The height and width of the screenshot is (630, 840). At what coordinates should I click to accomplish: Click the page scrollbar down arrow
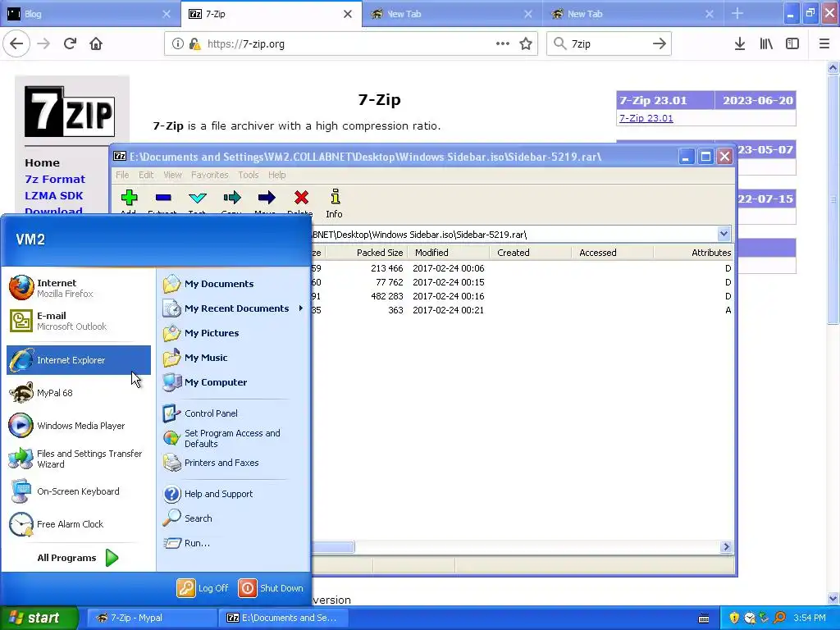(x=833, y=598)
